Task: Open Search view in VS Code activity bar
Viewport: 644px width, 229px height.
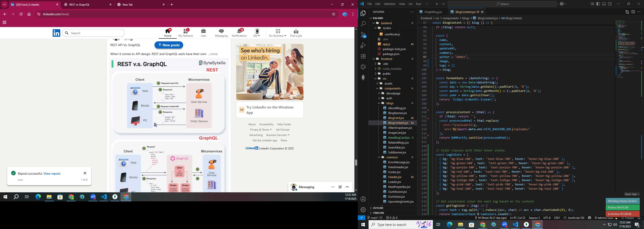Action: click(x=363, y=24)
